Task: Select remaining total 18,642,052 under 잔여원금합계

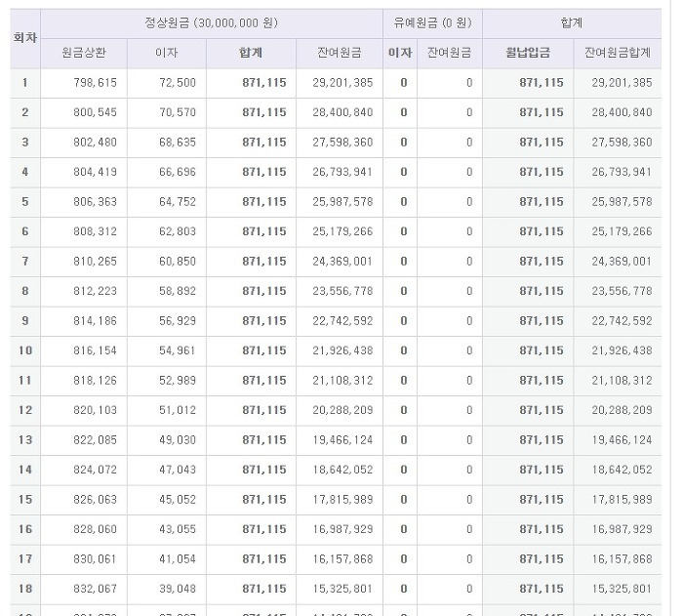Action: coord(622,470)
